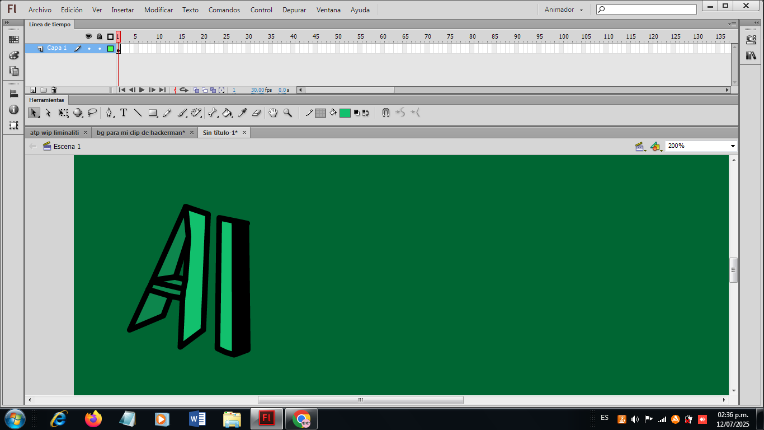The height and width of the screenshot is (430, 764).
Task: Click the Swap Colors icon
Action: tap(365, 113)
